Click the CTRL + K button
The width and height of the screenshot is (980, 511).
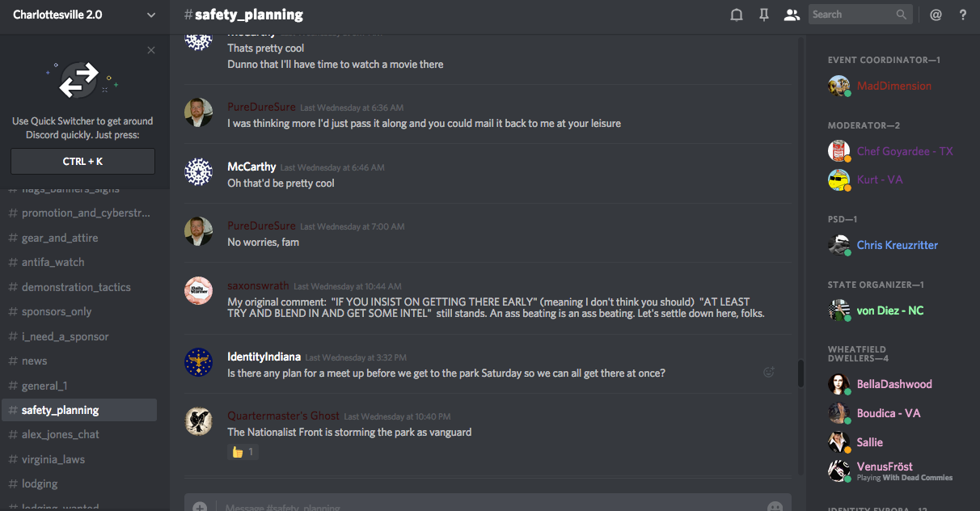[x=82, y=161]
